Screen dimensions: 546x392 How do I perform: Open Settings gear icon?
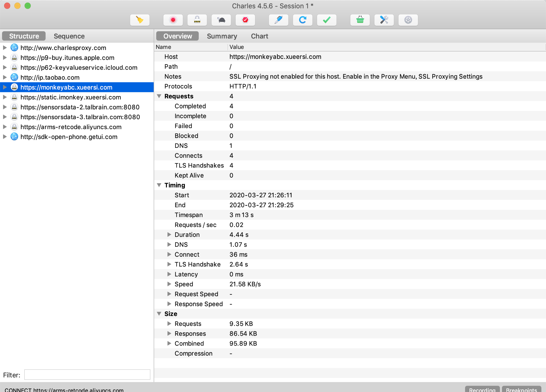click(x=408, y=20)
